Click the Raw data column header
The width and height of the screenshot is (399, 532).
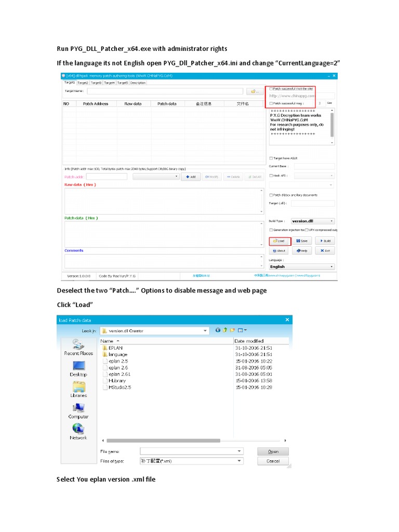tap(133, 104)
